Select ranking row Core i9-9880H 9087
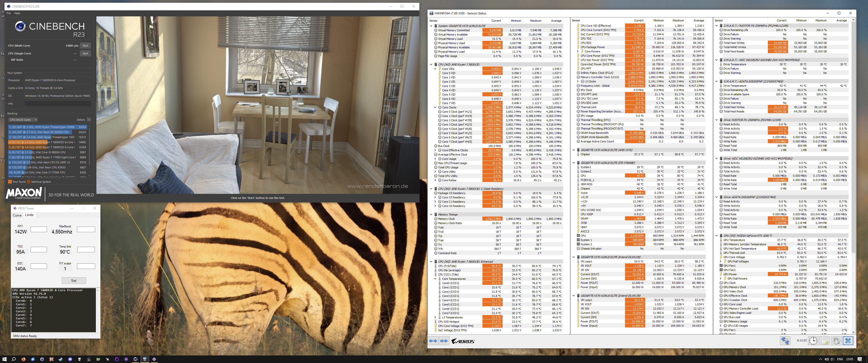The height and width of the screenshot is (363, 868). pos(47,152)
